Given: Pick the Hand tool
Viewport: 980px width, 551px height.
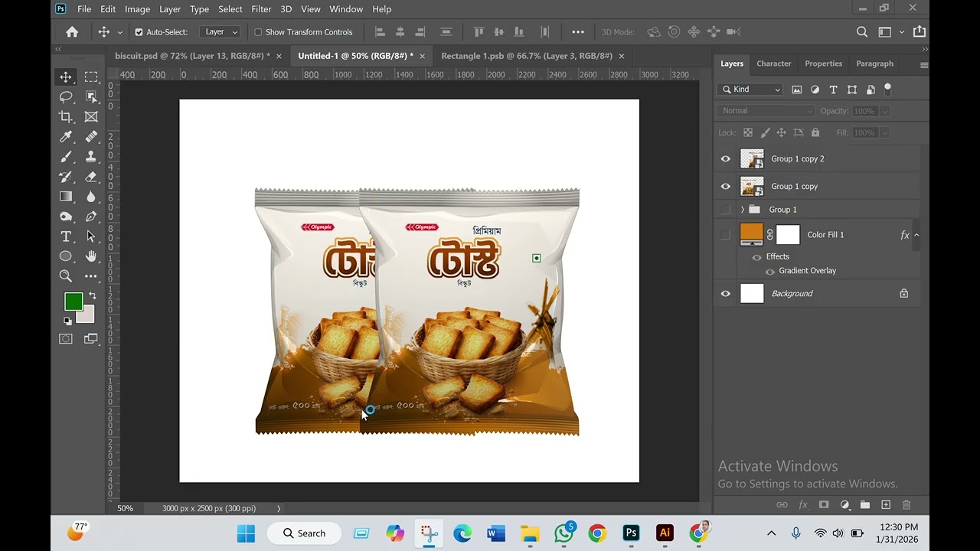Looking at the screenshot, I should (91, 256).
